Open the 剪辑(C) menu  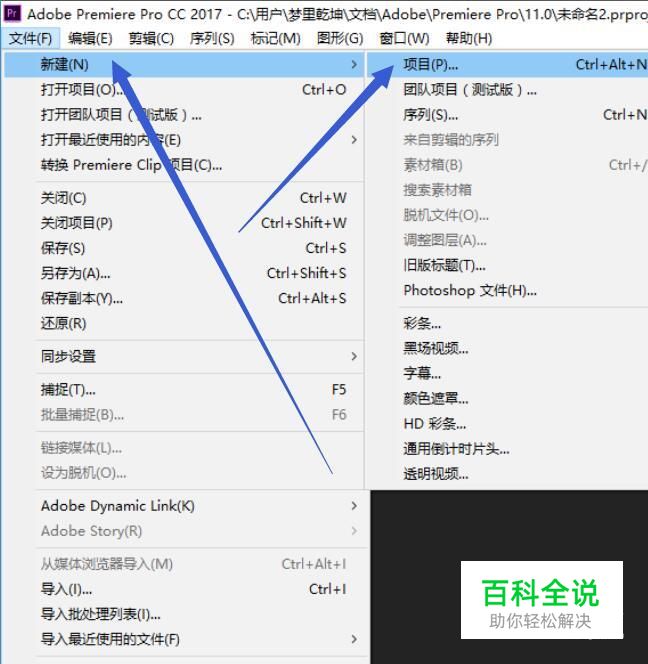pos(151,39)
